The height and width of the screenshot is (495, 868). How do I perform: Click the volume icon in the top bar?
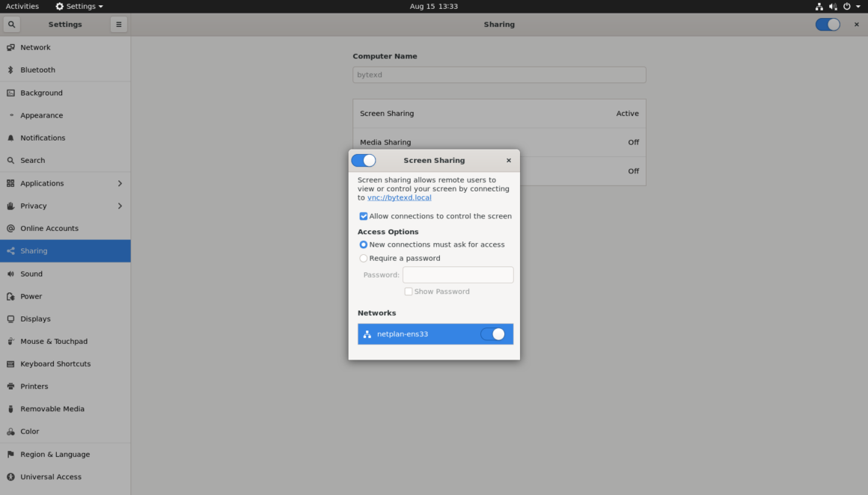(833, 6)
